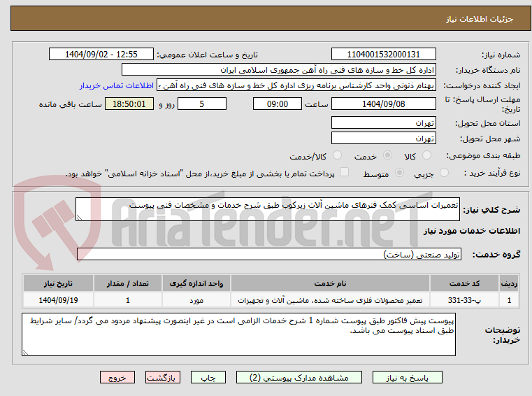Viewport: 532px width, 396px height.
Task: Click the تعداد / مقدار column header
Action: pos(127,283)
